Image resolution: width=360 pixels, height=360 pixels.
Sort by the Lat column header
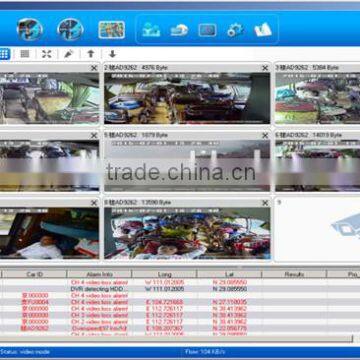click(x=229, y=274)
